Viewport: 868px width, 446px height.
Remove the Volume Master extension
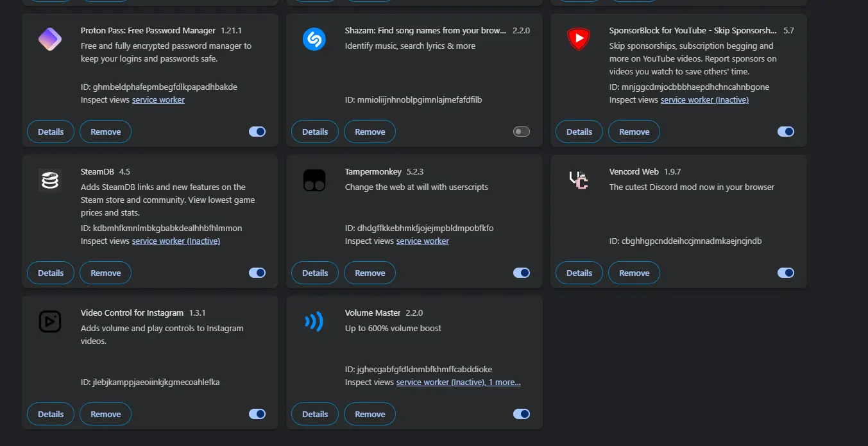click(370, 414)
